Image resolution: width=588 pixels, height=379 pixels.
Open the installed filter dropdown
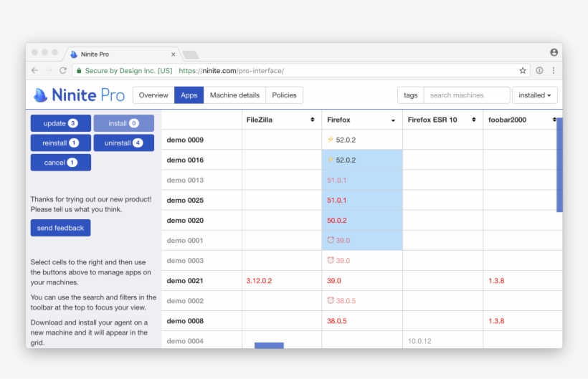click(535, 95)
